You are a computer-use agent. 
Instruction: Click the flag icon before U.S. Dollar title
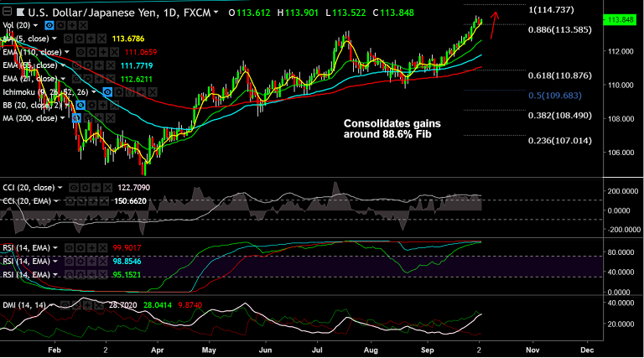[20, 13]
